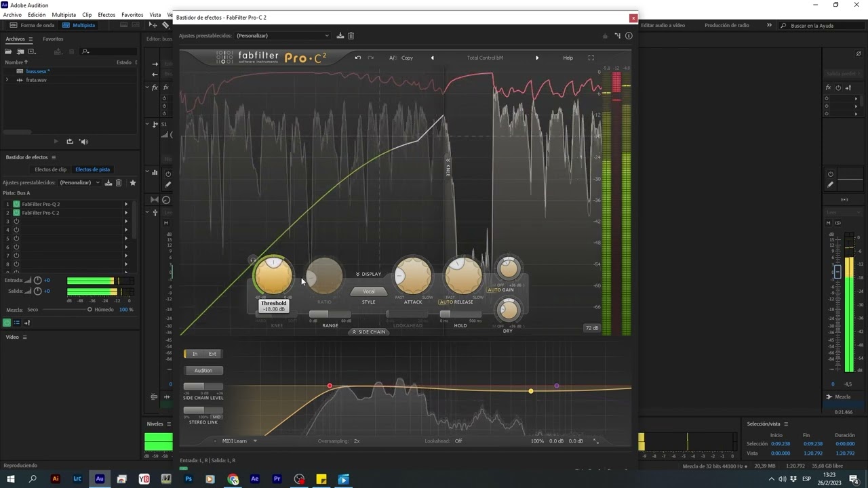Click the A/B compare switch
868x488 pixels.
(393, 58)
